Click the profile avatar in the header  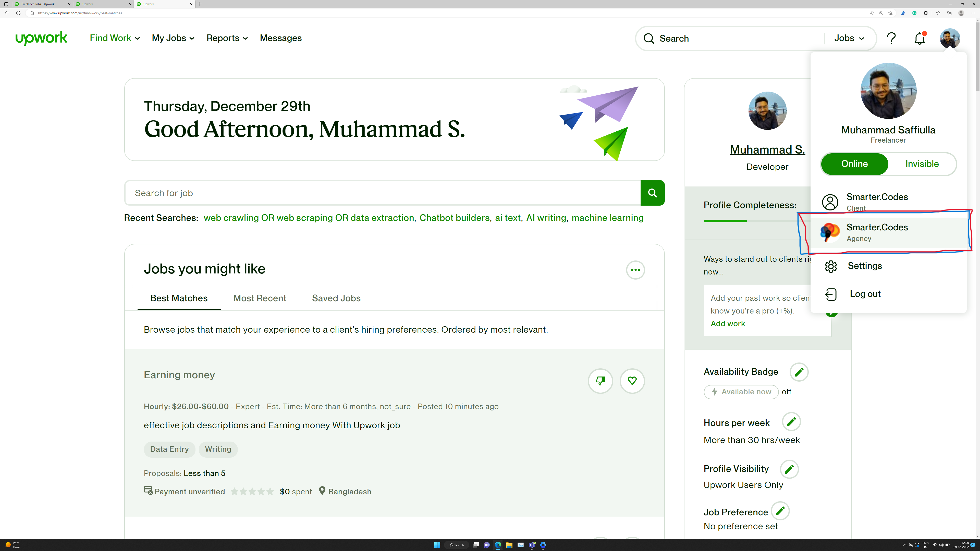pyautogui.click(x=950, y=39)
